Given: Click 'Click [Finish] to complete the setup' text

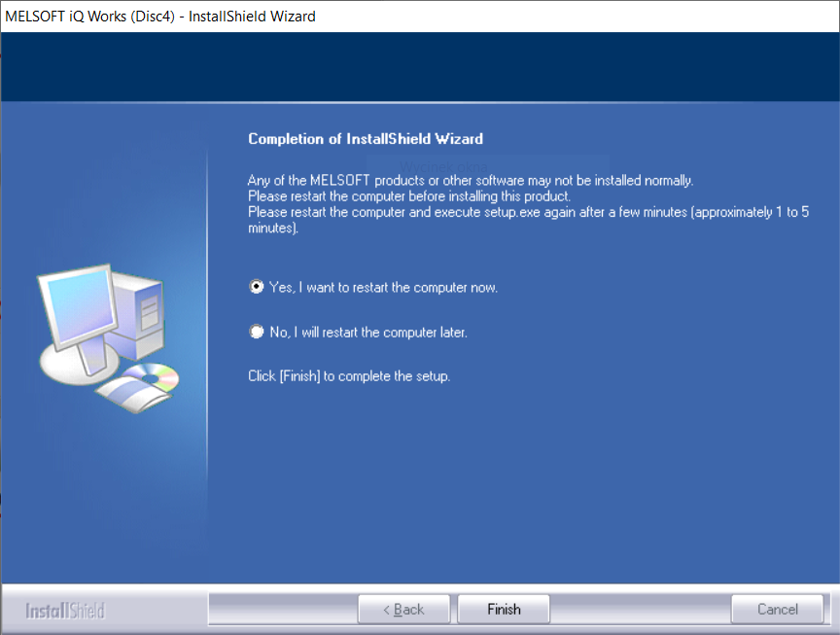Looking at the screenshot, I should pos(349,376).
